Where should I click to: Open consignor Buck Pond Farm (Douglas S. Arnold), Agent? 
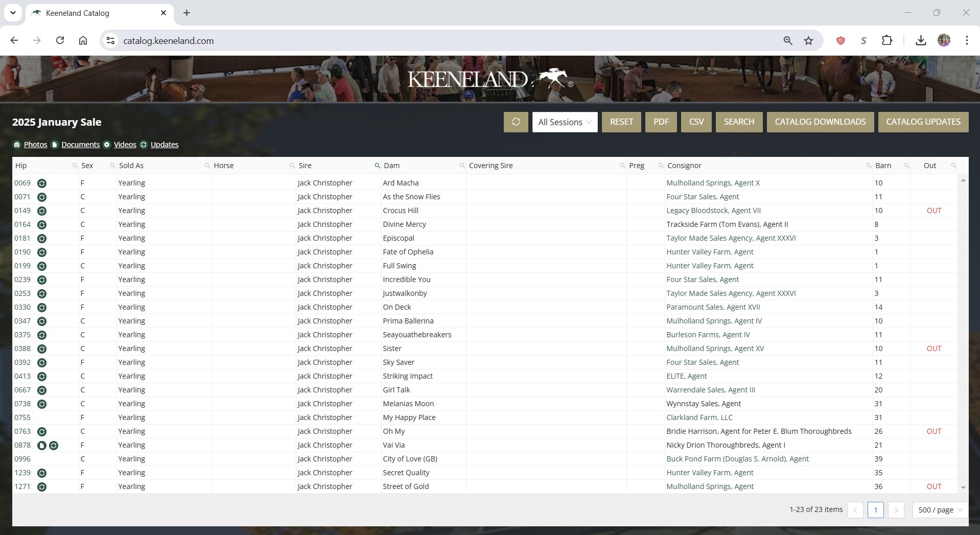[x=737, y=459]
